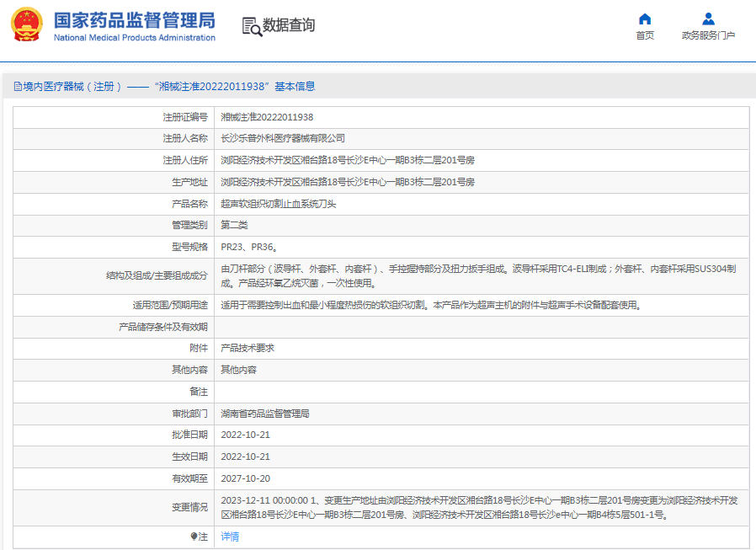This screenshot has width=756, height=550.
Task: Click the 管理类别 label
Action: point(189,225)
